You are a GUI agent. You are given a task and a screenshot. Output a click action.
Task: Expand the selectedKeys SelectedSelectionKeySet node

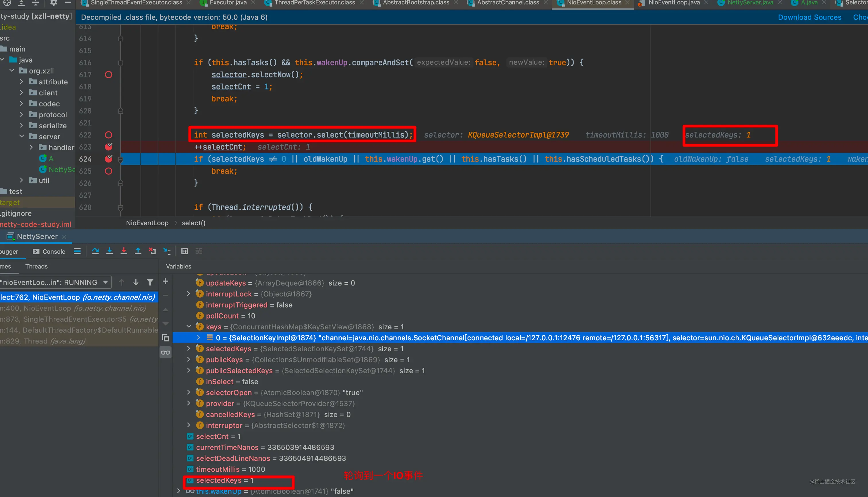[x=189, y=349]
